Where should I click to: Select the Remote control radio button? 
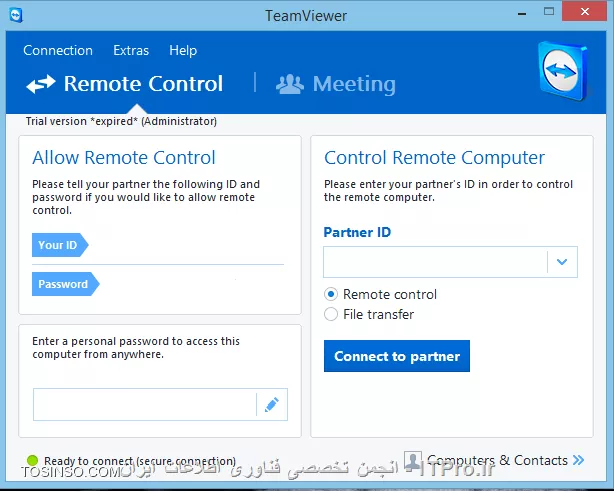tap(331, 294)
